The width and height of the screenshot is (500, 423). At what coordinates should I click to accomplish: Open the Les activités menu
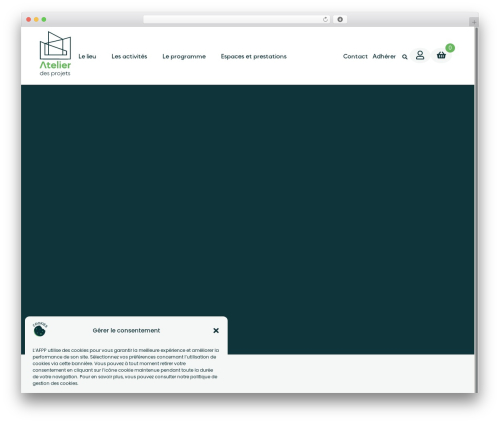(x=129, y=57)
